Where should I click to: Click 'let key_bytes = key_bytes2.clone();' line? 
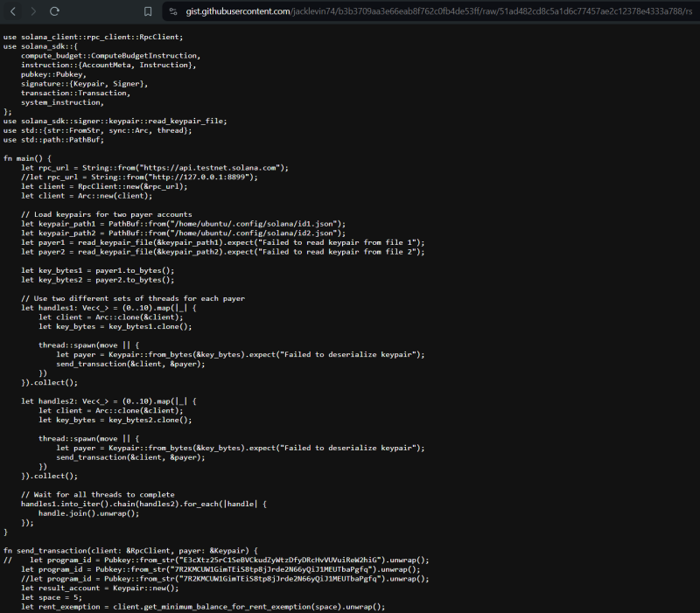115,421
